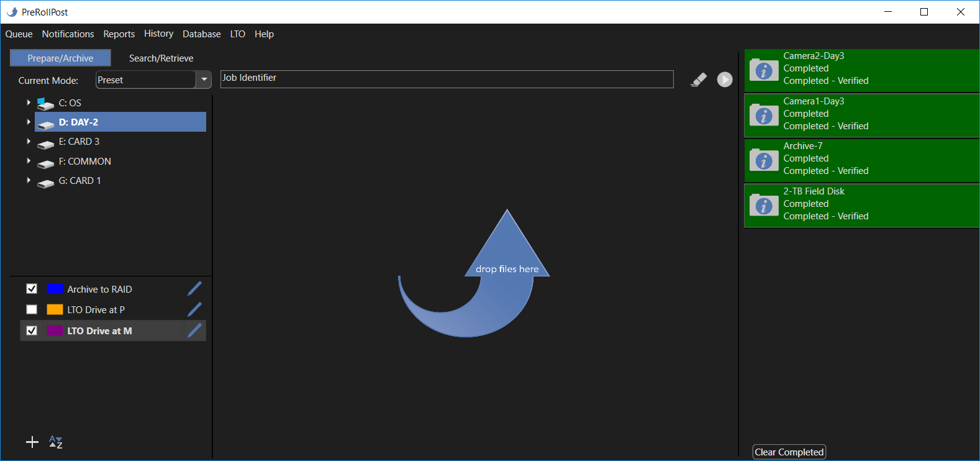Start the job with play button
The height and width of the screenshot is (461, 980).
pos(725,80)
